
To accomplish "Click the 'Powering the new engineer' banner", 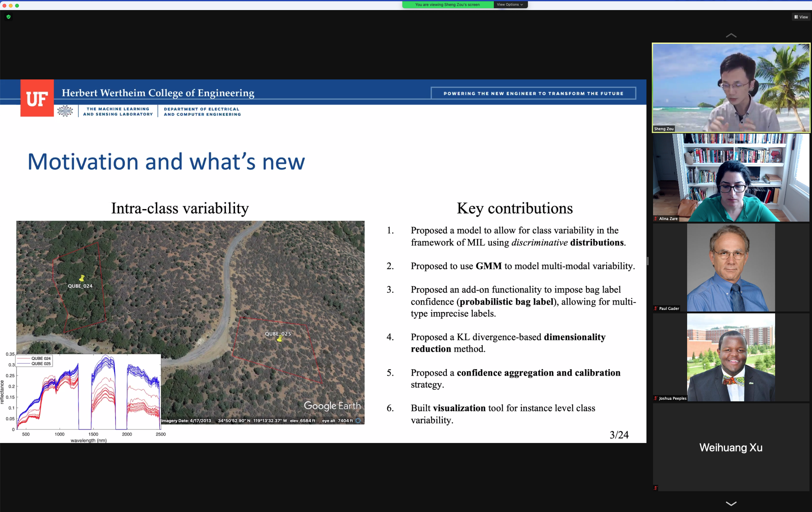I will tap(534, 93).
